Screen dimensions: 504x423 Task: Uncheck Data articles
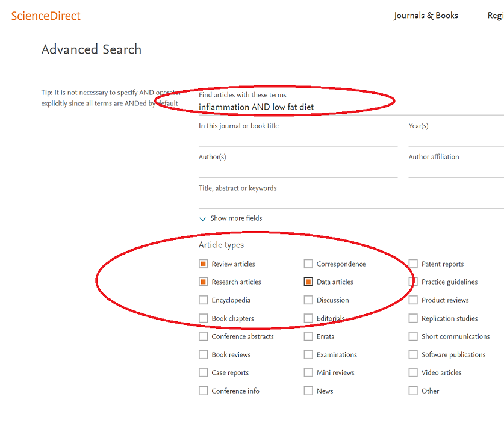(308, 282)
